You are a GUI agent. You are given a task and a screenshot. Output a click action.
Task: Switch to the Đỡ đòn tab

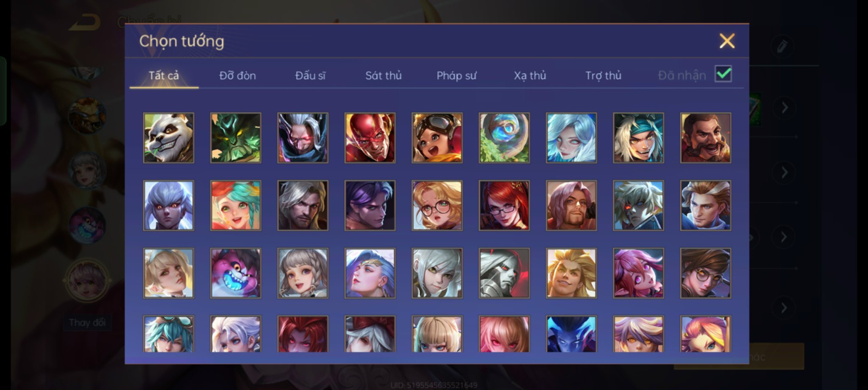click(x=237, y=75)
